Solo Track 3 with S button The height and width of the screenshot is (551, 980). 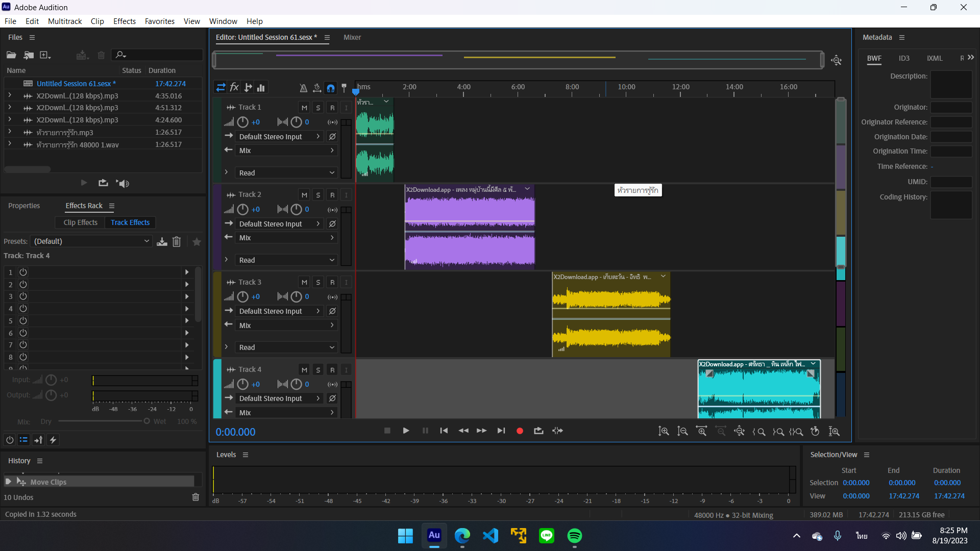(318, 282)
